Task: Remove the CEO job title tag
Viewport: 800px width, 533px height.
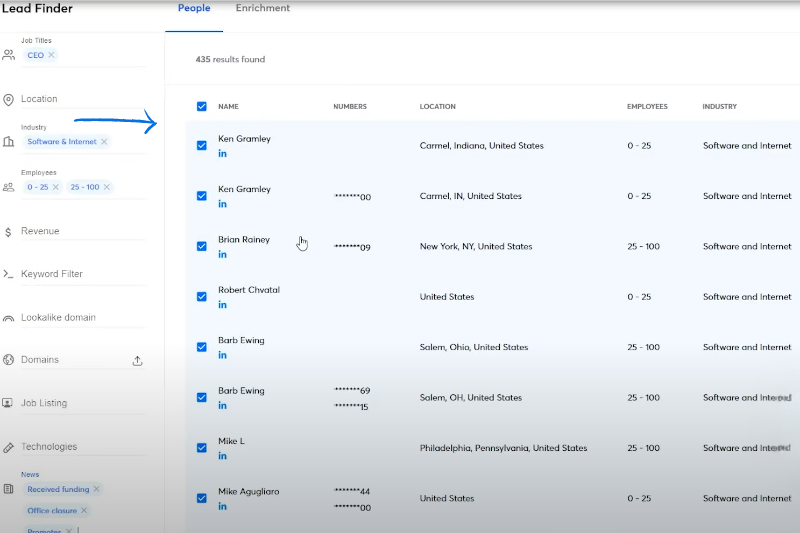Action: coord(51,55)
